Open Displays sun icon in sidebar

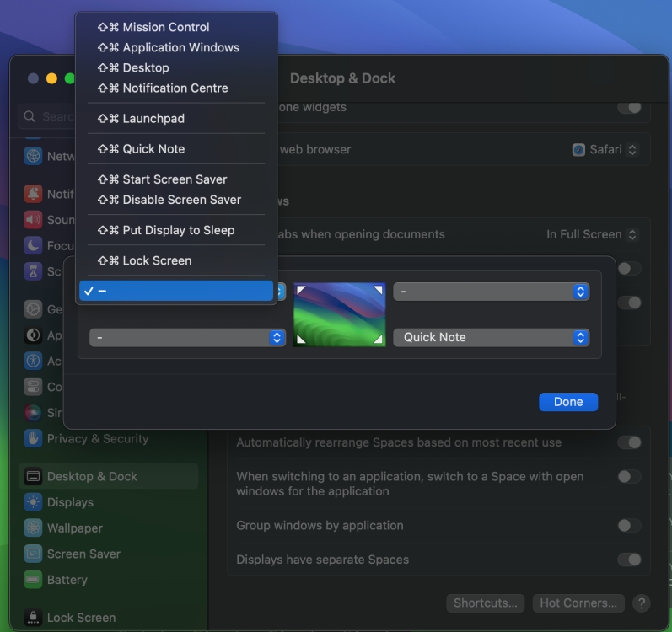pyautogui.click(x=33, y=502)
